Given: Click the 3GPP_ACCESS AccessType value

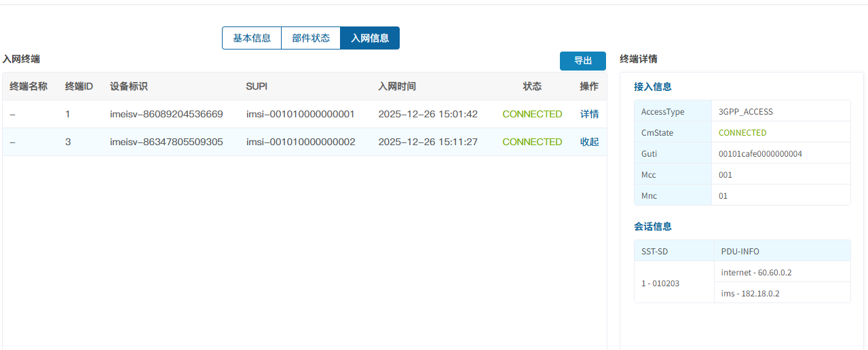Looking at the screenshot, I should (x=745, y=112).
